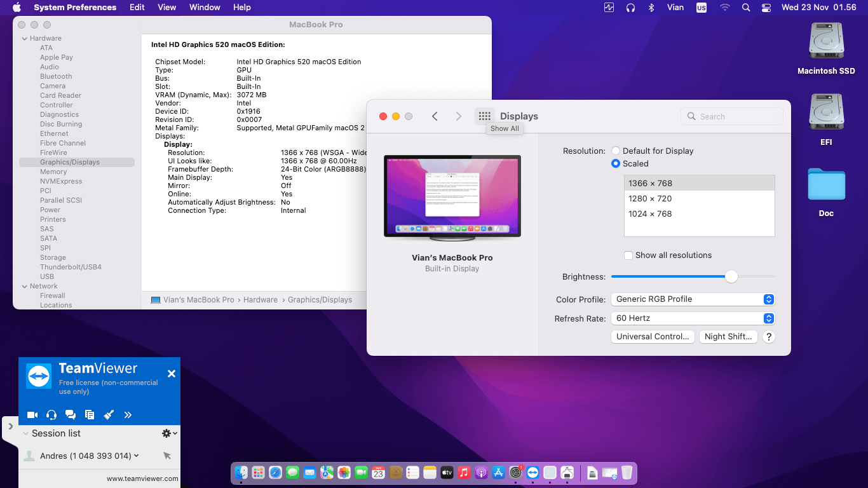
Task: Open the TeamViewer chat bubbles icon
Action: 71,415
